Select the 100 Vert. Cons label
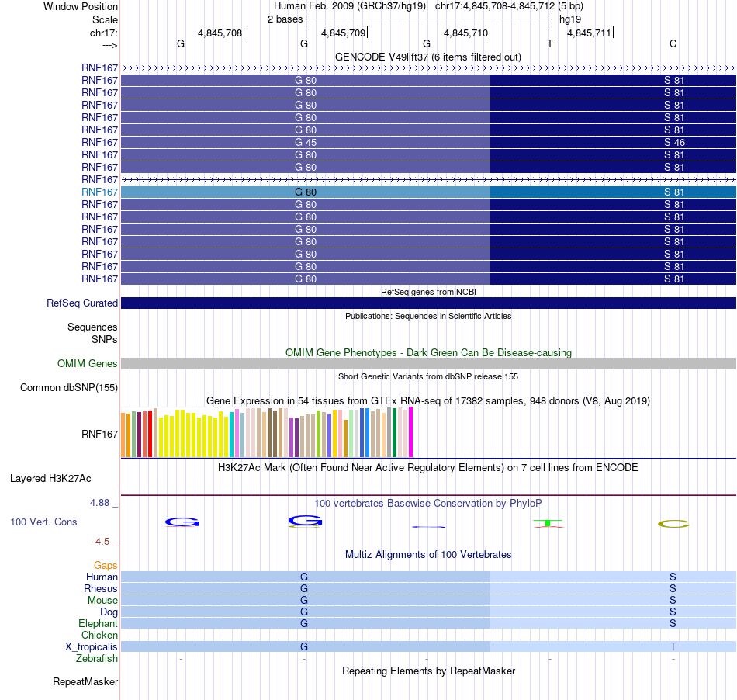The width and height of the screenshot is (737, 700). click(43, 522)
